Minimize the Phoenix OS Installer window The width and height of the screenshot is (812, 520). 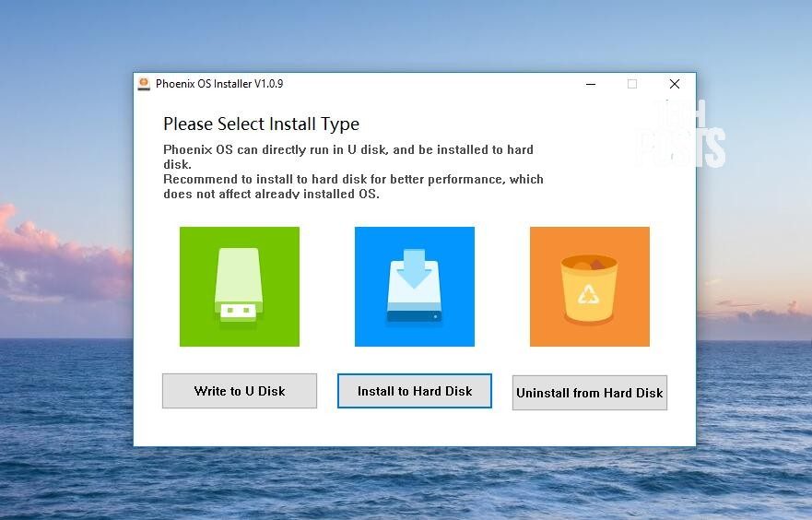591,84
